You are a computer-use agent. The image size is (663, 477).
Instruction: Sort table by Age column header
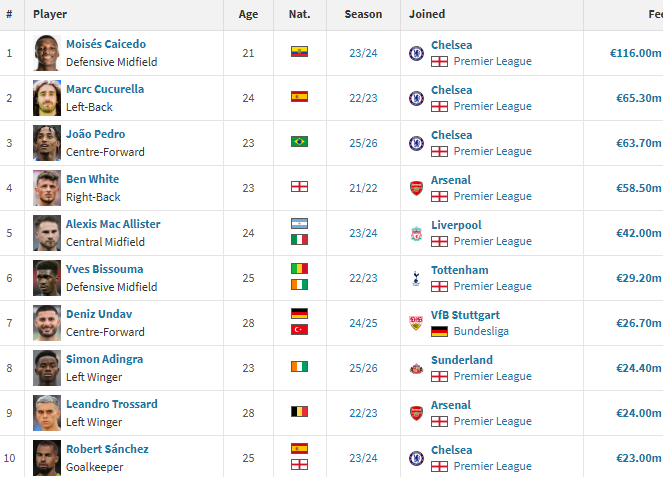click(248, 14)
